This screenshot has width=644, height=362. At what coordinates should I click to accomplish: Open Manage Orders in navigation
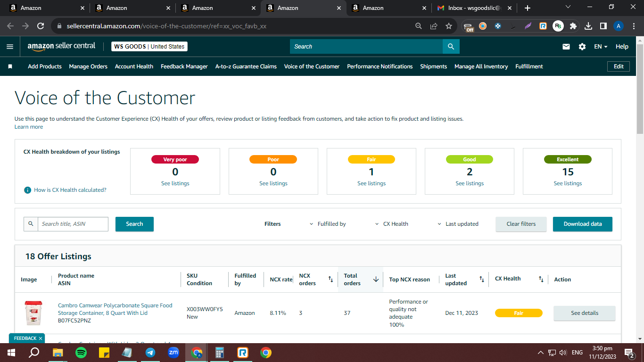88,66
